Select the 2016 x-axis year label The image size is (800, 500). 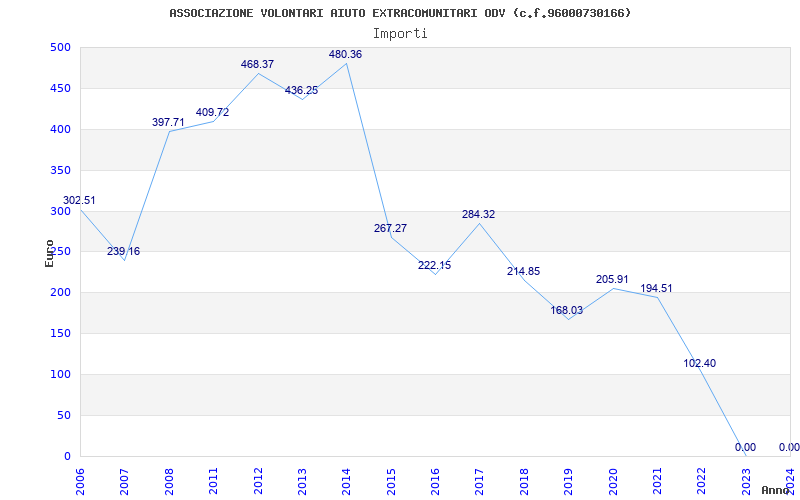[x=436, y=481]
